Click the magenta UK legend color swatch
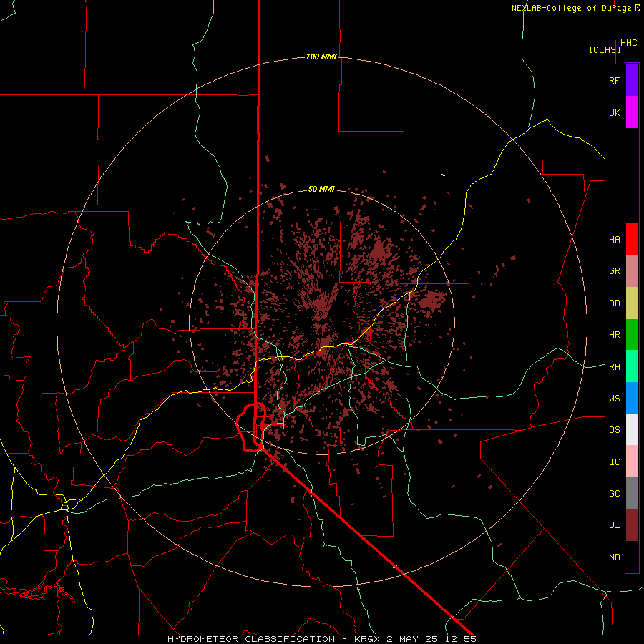This screenshot has height=644, width=644. tap(632, 112)
